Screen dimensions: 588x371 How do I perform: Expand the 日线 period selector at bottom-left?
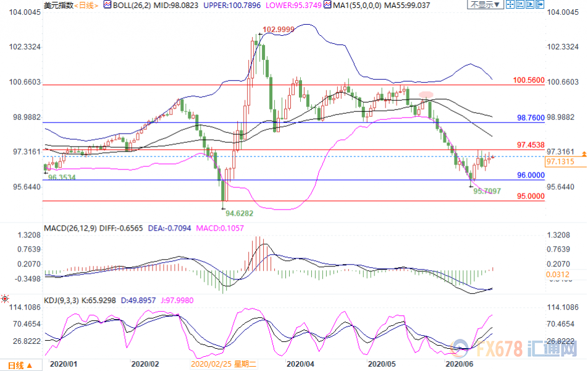click(x=20, y=364)
